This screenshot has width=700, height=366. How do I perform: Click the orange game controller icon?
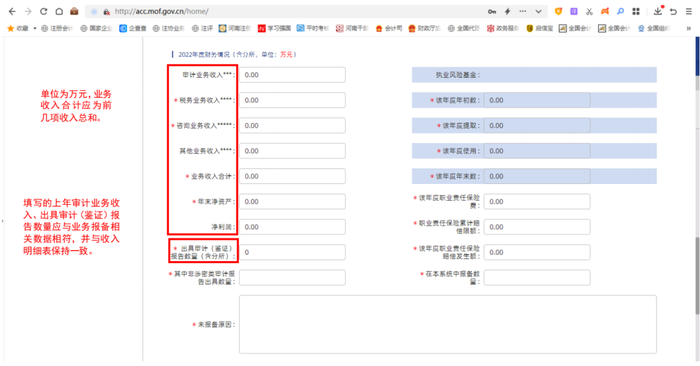pyautogui.click(x=605, y=12)
